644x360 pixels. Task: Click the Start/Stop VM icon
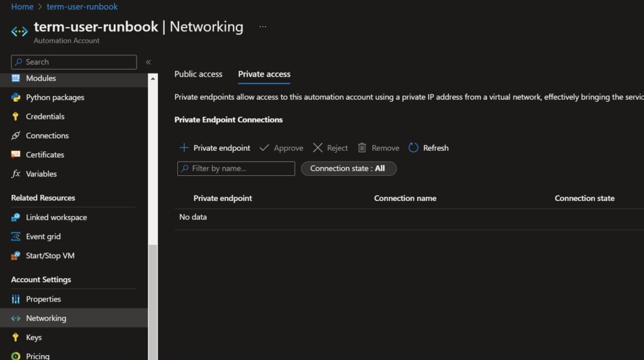pyautogui.click(x=16, y=256)
